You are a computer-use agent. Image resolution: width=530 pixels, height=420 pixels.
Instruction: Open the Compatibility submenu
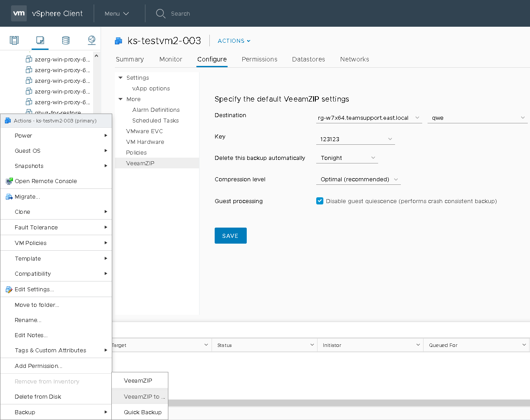click(x=56, y=274)
